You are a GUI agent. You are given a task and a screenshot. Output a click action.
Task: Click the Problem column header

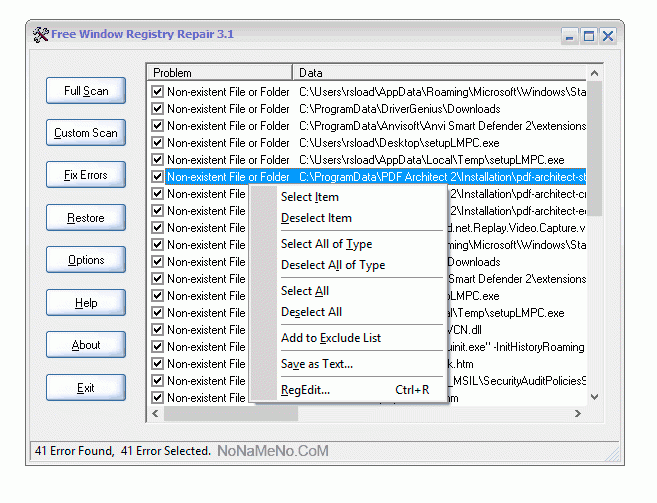[x=220, y=73]
